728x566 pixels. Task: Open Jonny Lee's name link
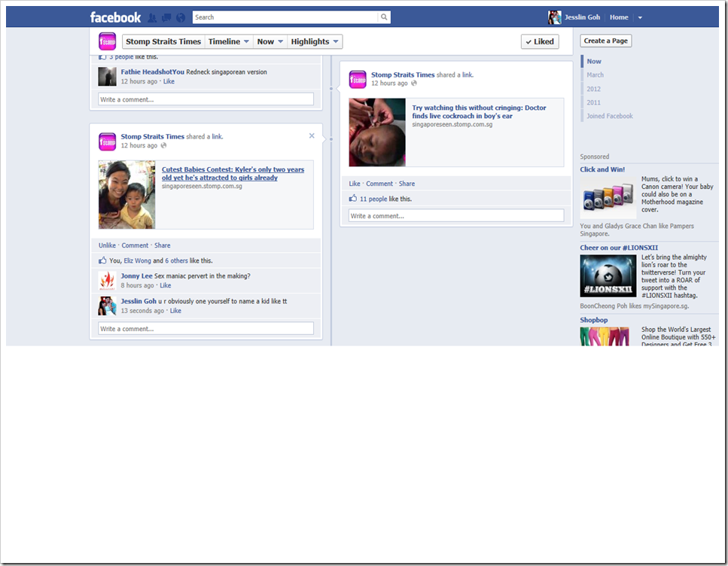coord(136,275)
